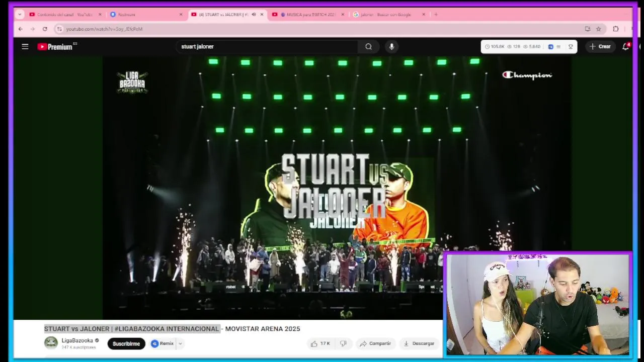Screen dimensions: 644x362
Task: Switch to "Contenido del canal - YouTube" tab
Action: (65, 15)
